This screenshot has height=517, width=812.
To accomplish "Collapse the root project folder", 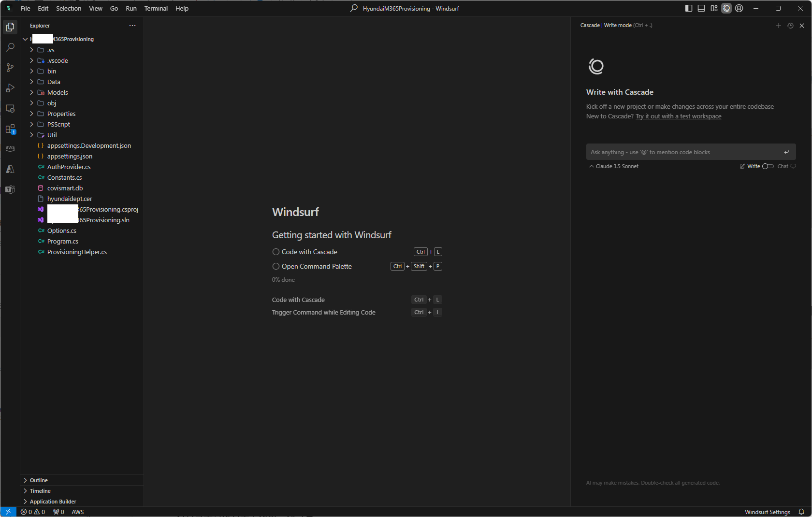I will click(25, 39).
